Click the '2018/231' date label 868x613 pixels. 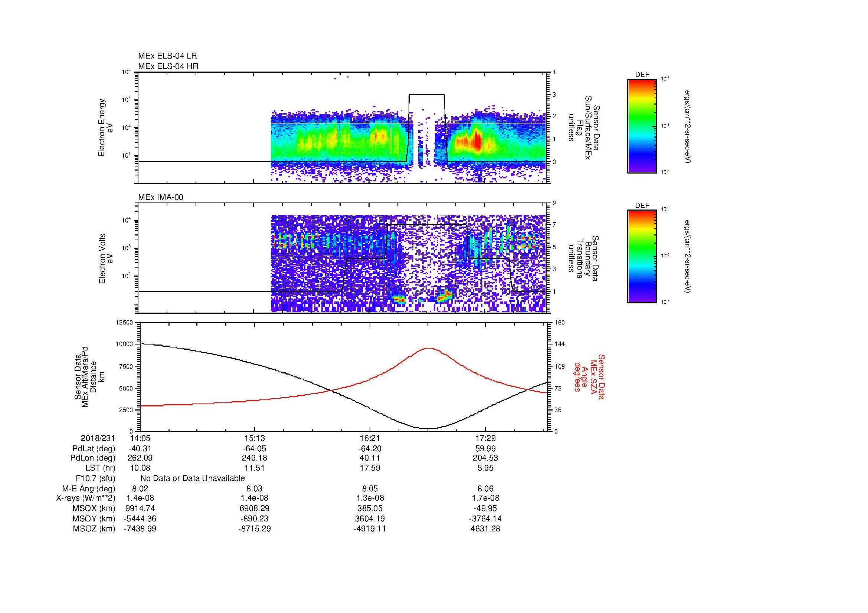98,438
